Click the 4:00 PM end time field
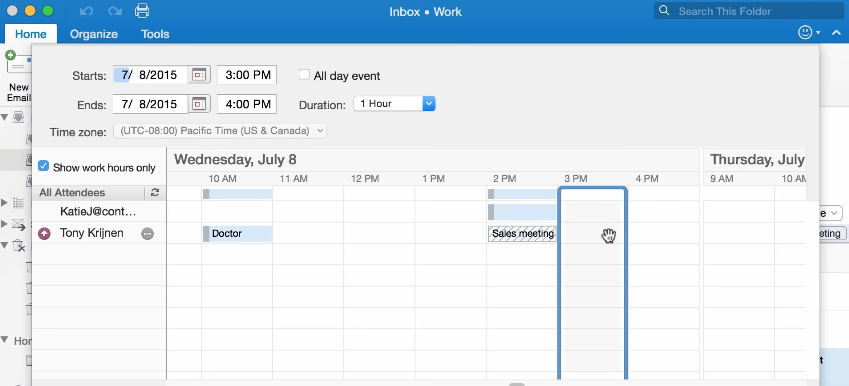 (247, 104)
